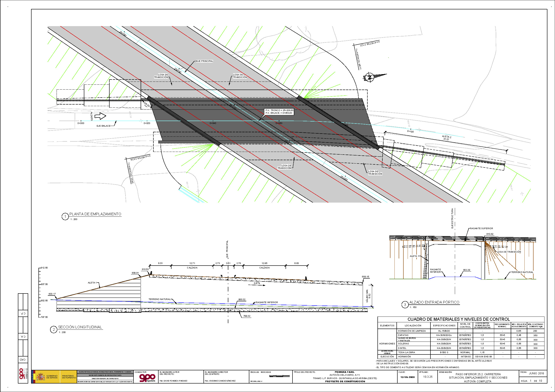Image resolution: width=555 pixels, height=392 pixels.
Task: Click the ALZADO direction arrow symbol
Action: (x=100, y=116)
